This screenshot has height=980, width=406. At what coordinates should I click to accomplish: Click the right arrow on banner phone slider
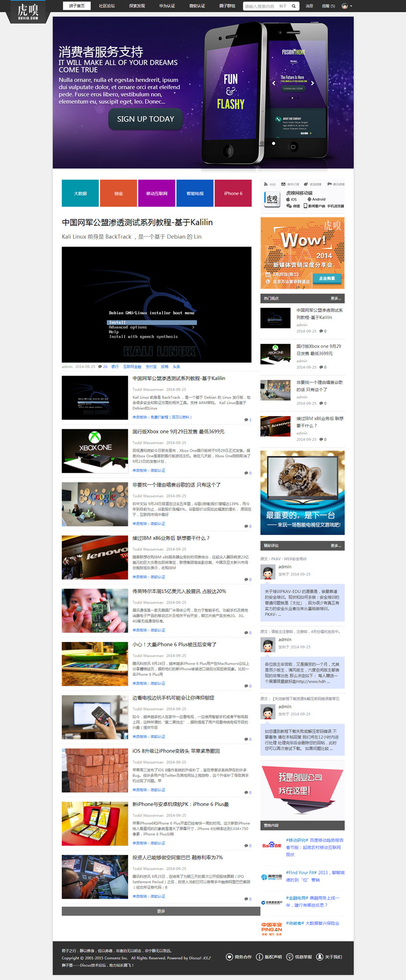(x=312, y=83)
